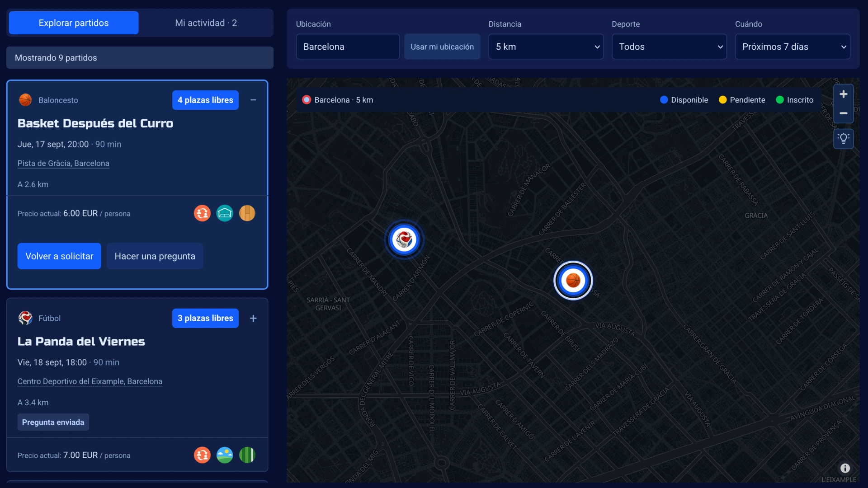Click Volver a solicitar button

(x=59, y=256)
